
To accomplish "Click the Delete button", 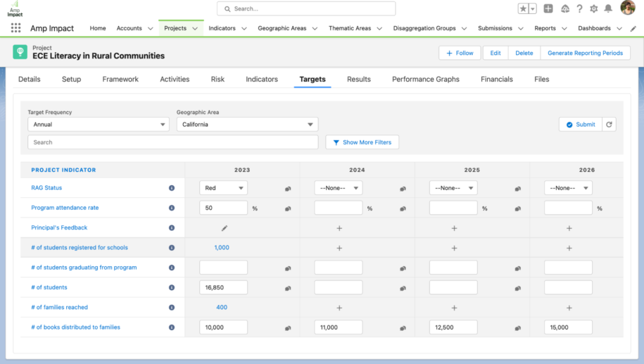I will click(x=524, y=53).
